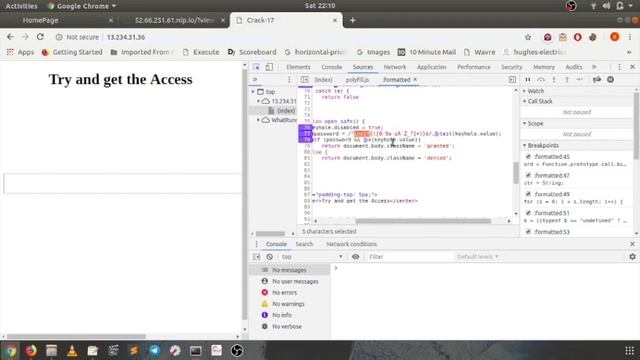Step to next statement arrow
The image size is (640, 360).
(580, 80)
